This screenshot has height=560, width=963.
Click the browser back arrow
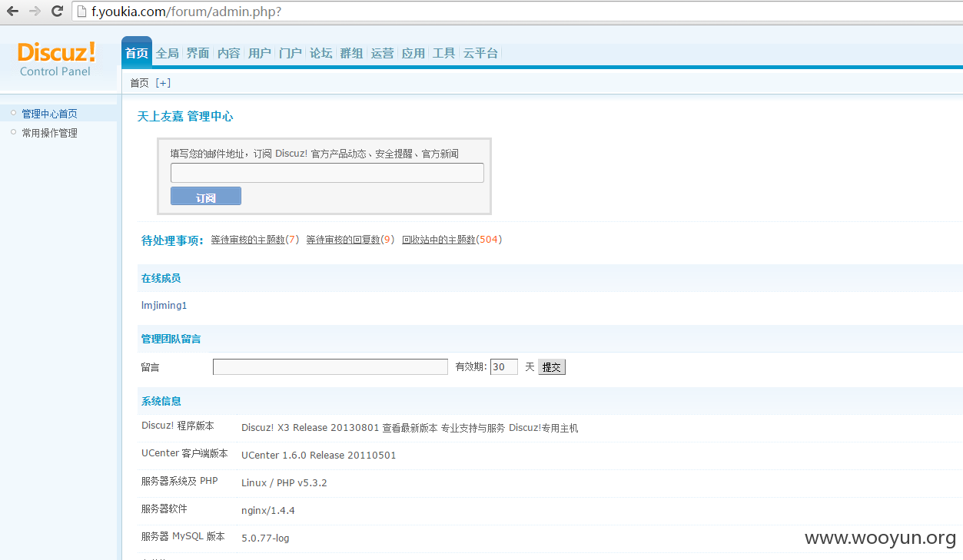13,12
